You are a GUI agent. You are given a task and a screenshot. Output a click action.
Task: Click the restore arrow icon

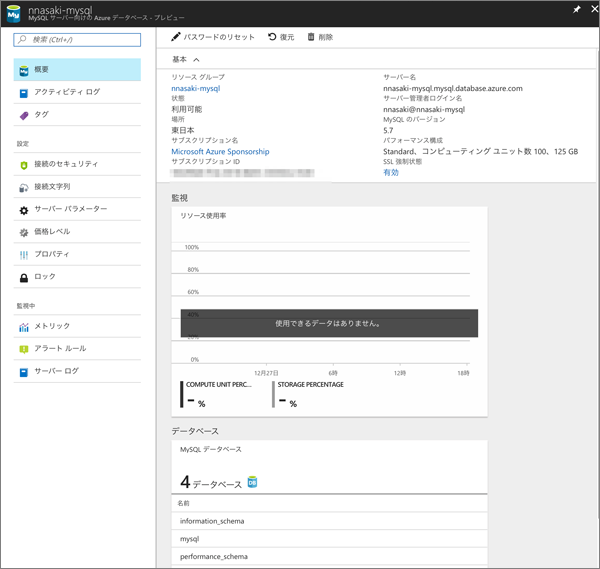[x=272, y=37]
